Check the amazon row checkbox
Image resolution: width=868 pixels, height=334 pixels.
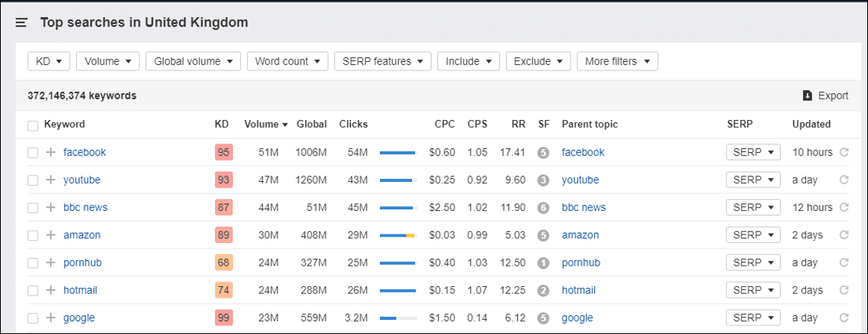tap(33, 235)
